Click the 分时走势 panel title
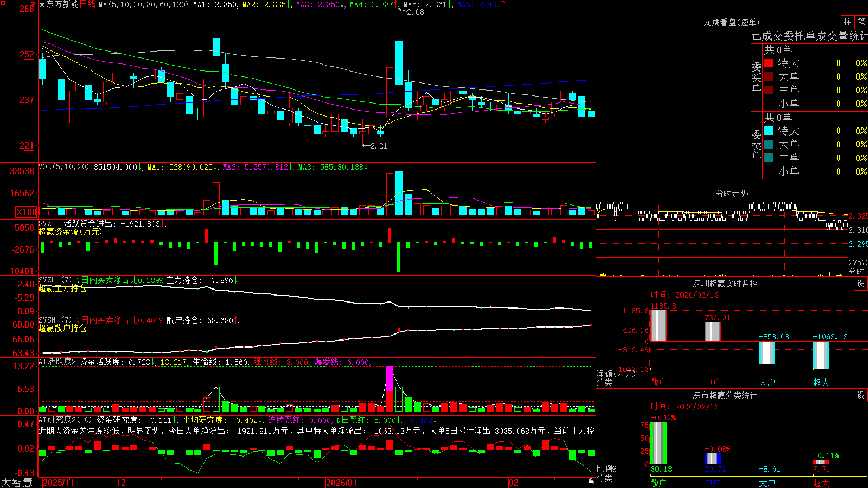The width and height of the screenshot is (868, 488). tap(731, 194)
